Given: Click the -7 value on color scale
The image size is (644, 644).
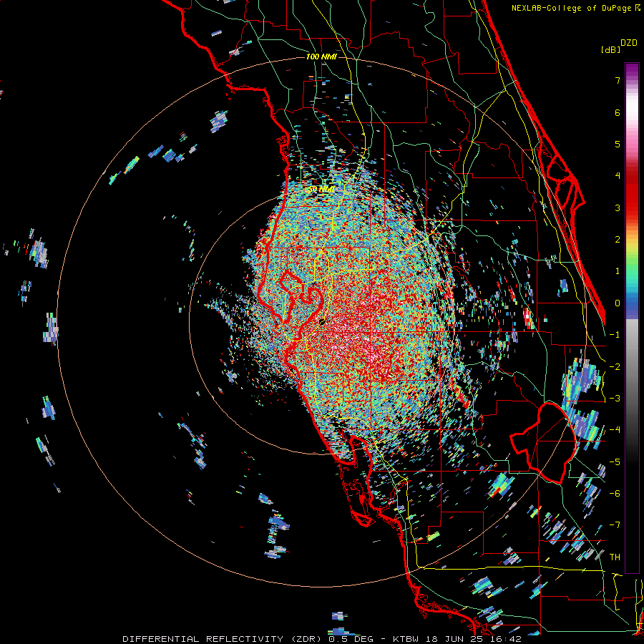Looking at the screenshot, I should click(x=615, y=525).
